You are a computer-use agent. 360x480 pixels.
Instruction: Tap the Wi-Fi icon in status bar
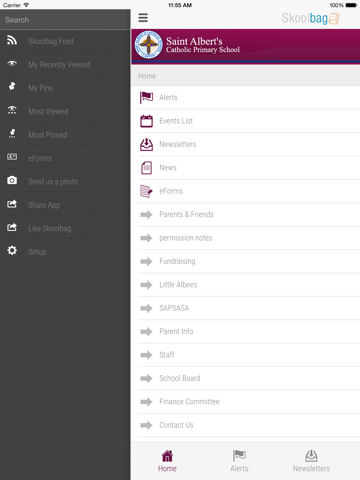click(x=26, y=5)
